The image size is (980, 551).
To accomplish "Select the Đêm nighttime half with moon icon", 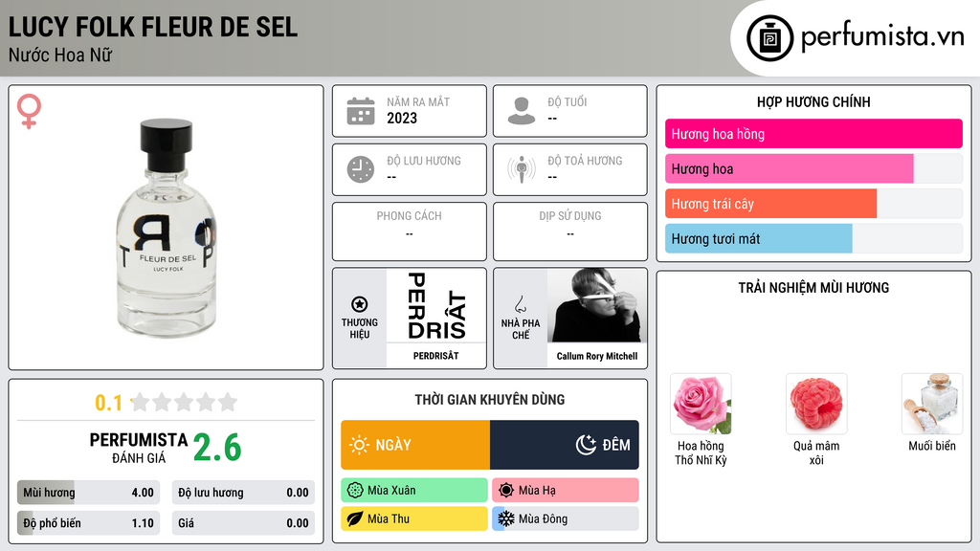I will click(565, 445).
